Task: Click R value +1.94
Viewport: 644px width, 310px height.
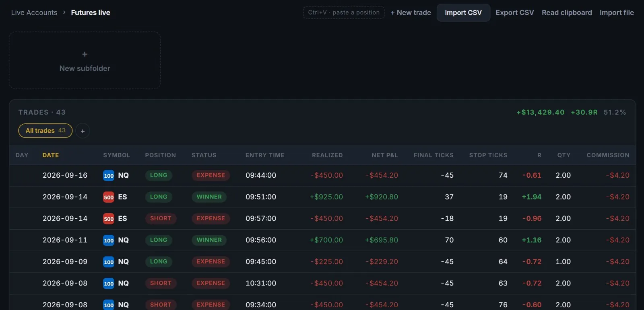Action: click(532, 197)
